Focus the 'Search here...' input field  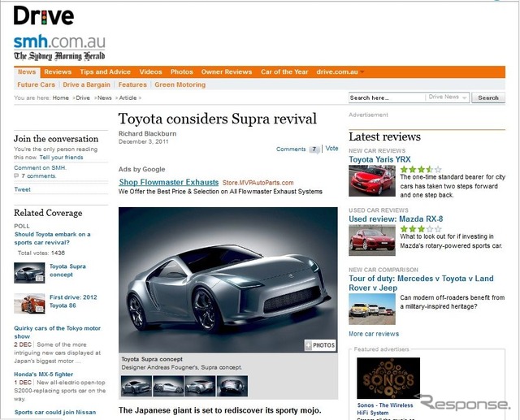(x=387, y=97)
